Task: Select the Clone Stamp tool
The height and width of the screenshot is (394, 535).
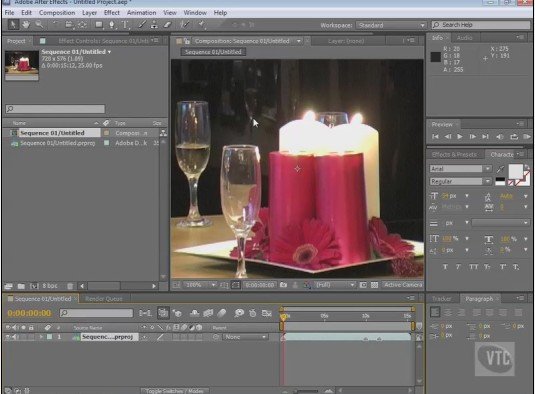Action: 154,25
